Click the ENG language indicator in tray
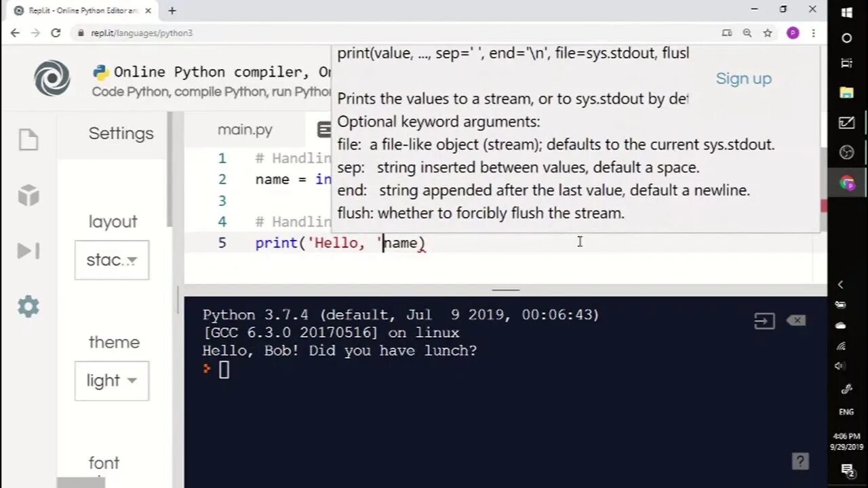 point(846,411)
